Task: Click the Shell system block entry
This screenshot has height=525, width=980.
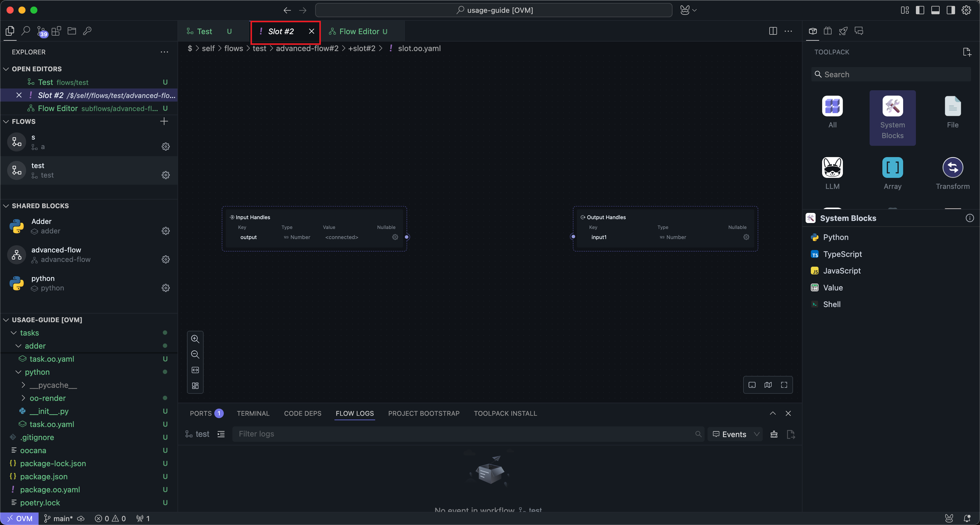Action: (x=832, y=304)
